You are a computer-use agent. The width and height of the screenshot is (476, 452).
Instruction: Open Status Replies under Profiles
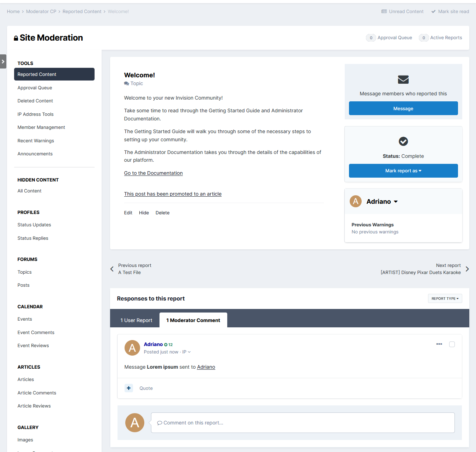[33, 238]
